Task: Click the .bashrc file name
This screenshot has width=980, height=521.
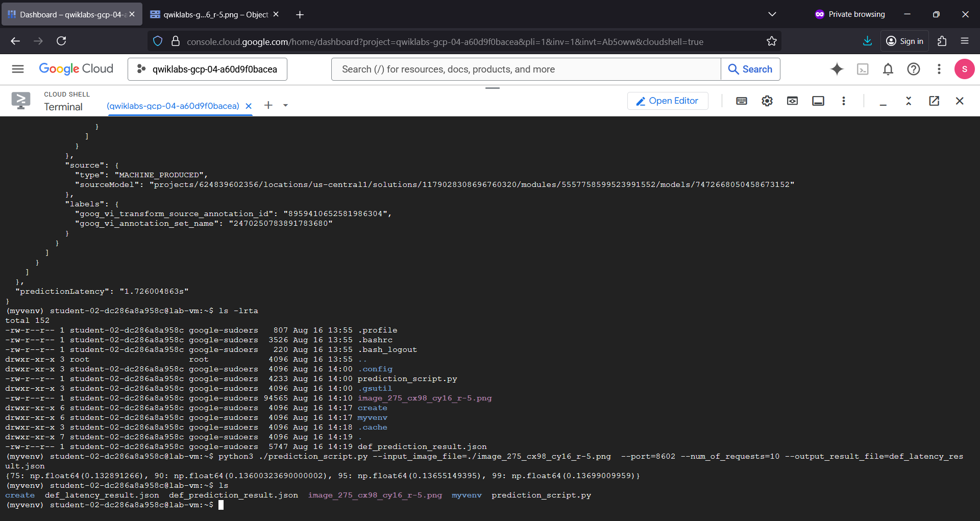Action: coord(375,340)
